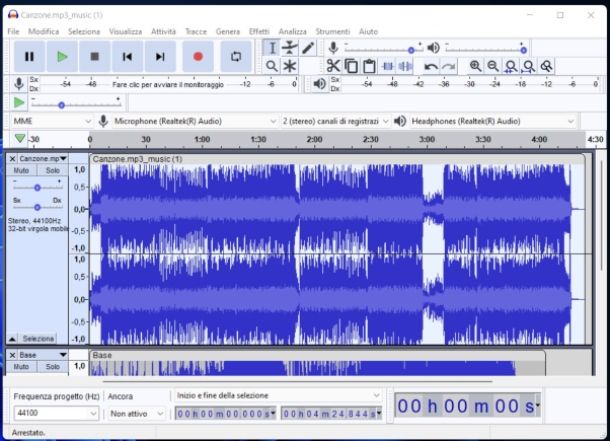Click the Cut scissors icon
The width and height of the screenshot is (610, 441).
click(x=333, y=66)
